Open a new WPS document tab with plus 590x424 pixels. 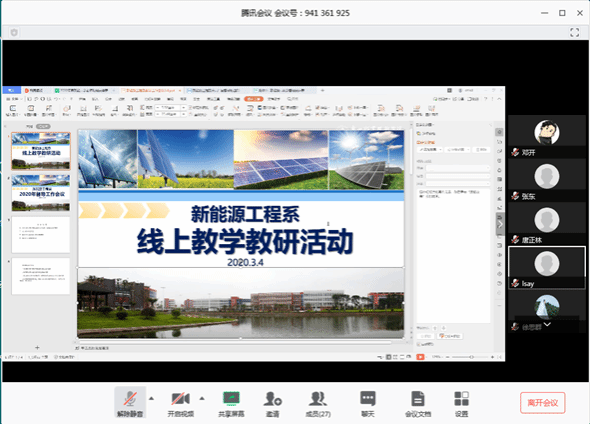pyautogui.click(x=322, y=91)
